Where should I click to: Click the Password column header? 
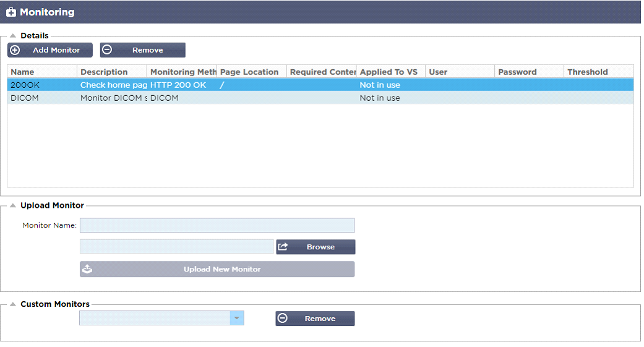(529, 72)
